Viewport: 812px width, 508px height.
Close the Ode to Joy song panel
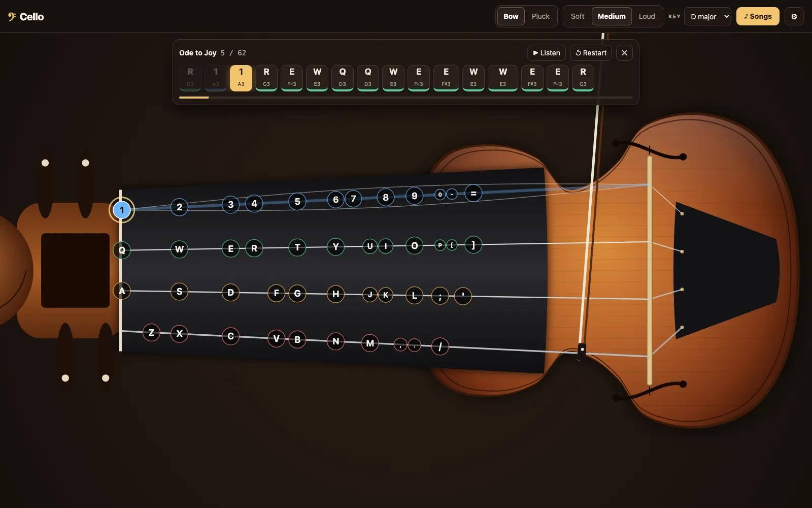click(624, 53)
